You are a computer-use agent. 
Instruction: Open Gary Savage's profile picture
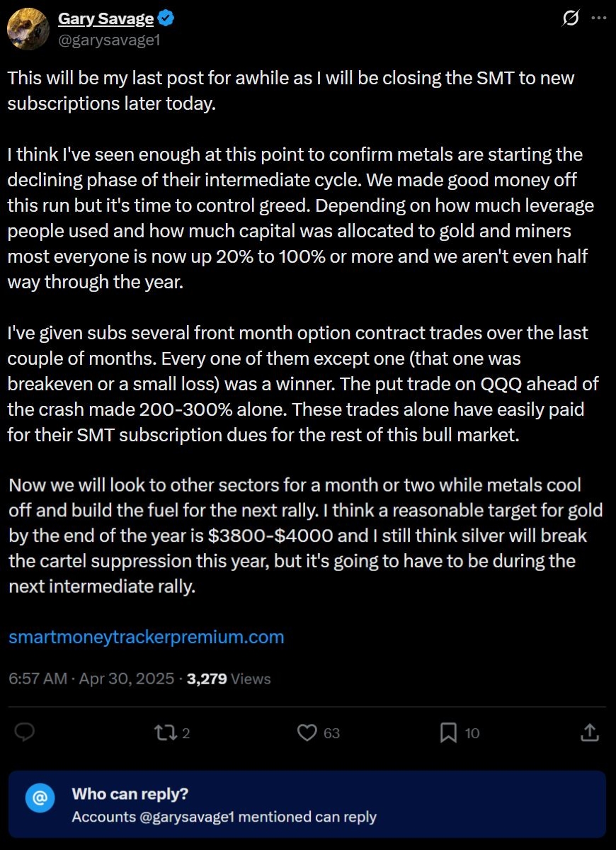[28, 30]
